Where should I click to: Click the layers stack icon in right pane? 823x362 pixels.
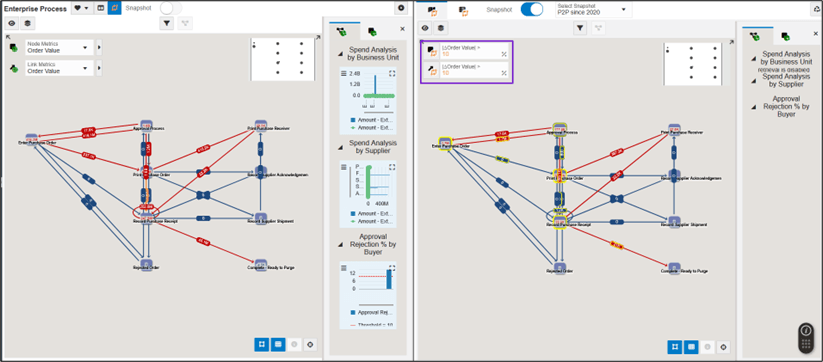point(441,28)
